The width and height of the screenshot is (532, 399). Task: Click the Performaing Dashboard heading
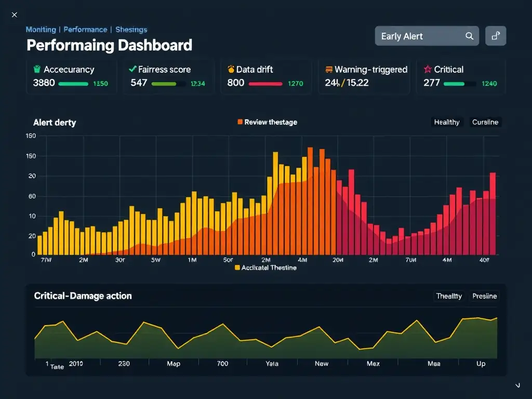[109, 46]
